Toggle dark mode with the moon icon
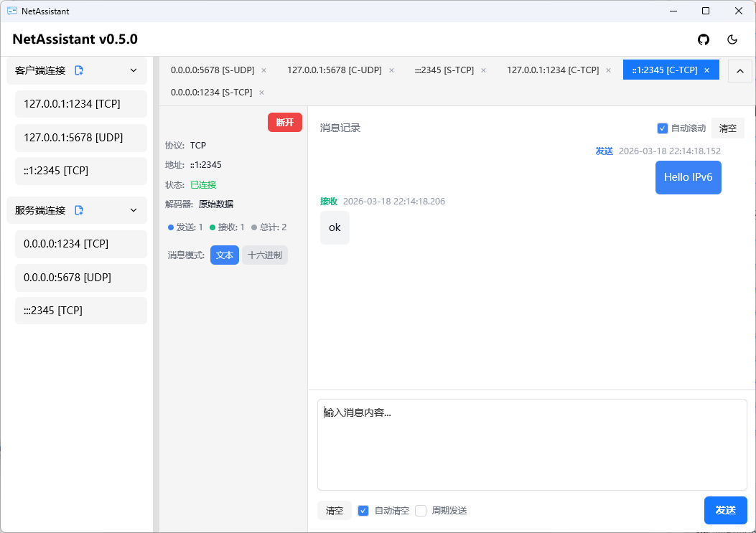 tap(732, 40)
